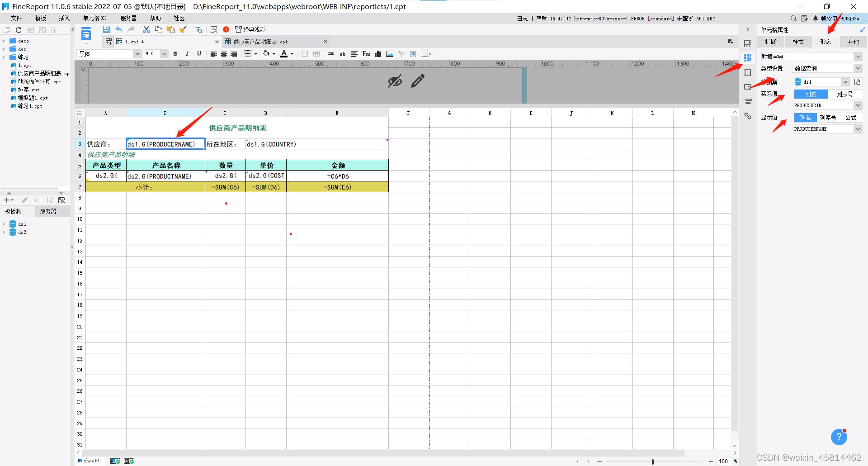Preview the dataset next to ds1
This screenshot has width=868, height=466.
point(857,82)
